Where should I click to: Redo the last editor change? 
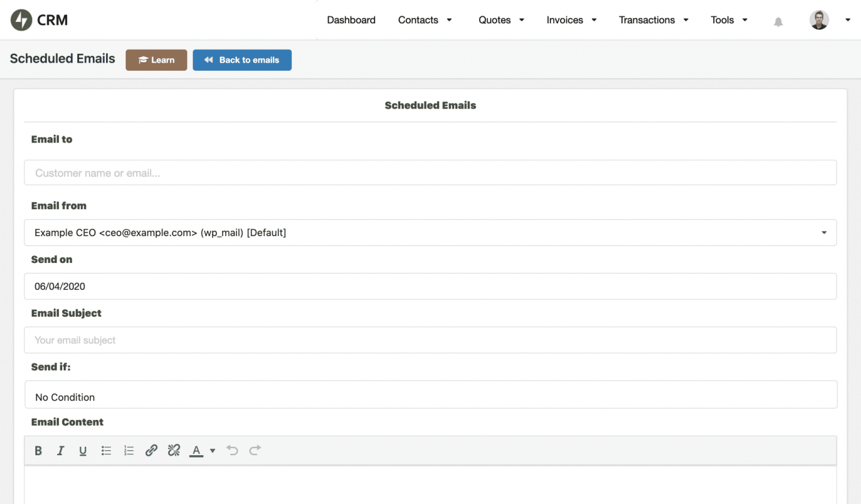[x=254, y=450]
